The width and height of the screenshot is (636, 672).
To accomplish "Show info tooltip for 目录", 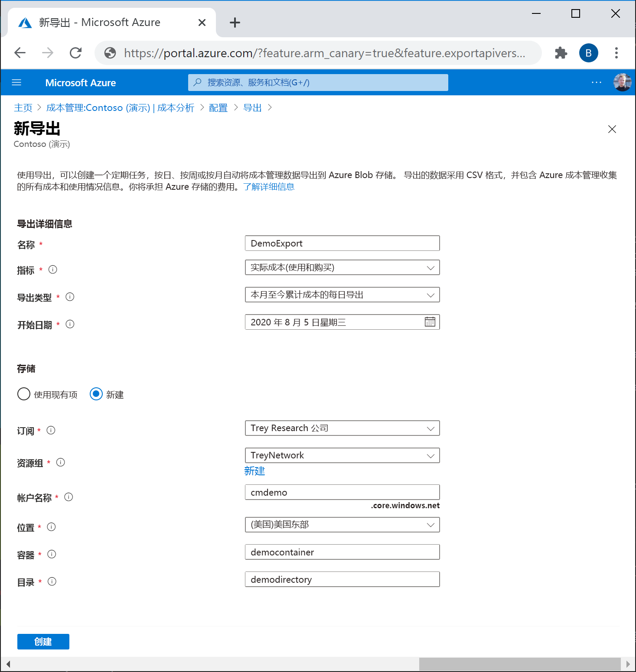I will (x=52, y=581).
